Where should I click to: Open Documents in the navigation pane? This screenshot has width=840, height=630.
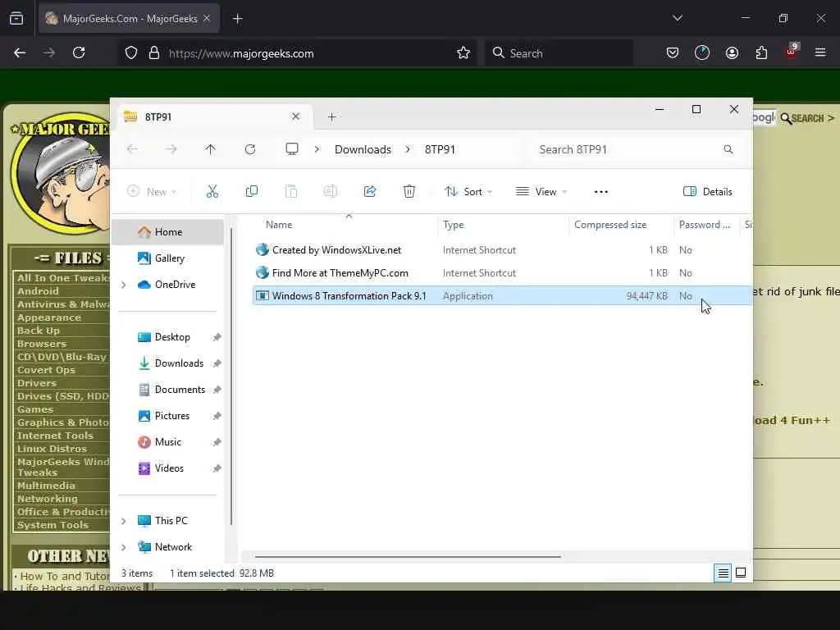(x=167, y=390)
